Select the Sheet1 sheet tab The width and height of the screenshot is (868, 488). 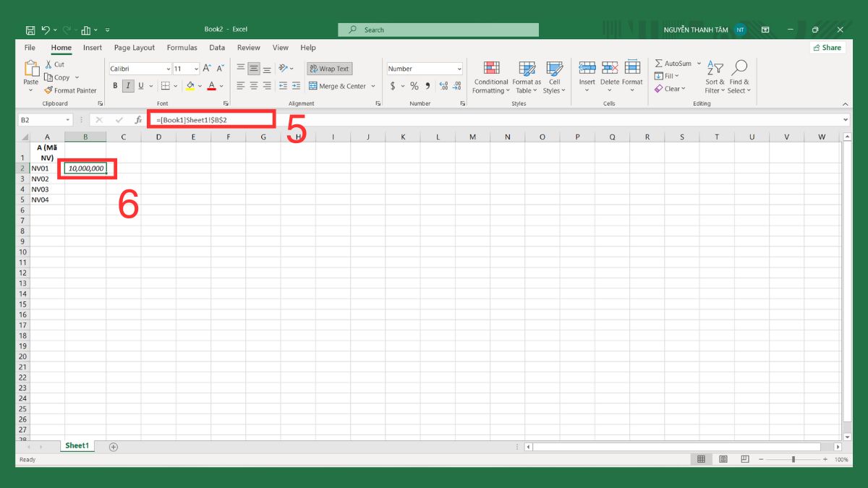[77, 446]
